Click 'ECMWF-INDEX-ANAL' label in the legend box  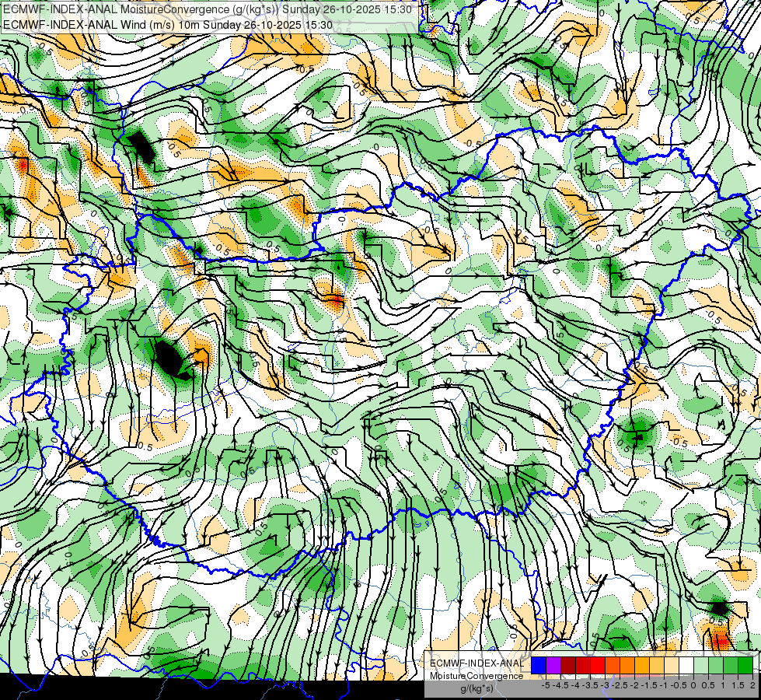tap(476, 663)
